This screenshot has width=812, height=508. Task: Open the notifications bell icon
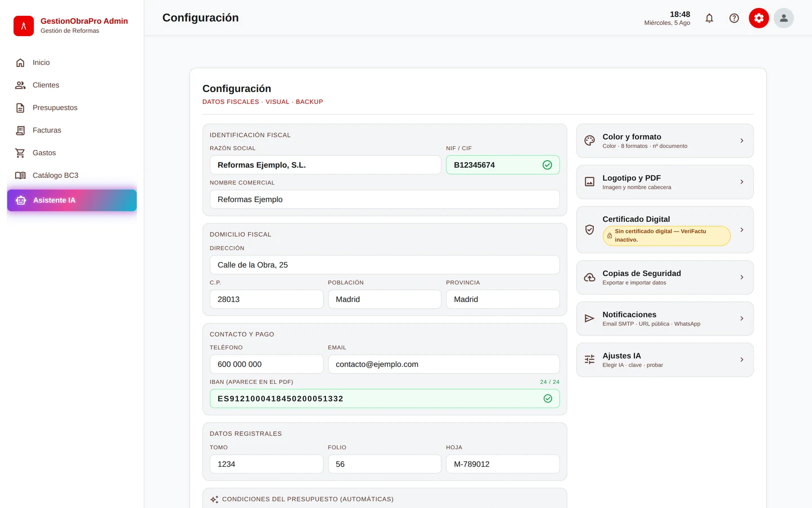tap(709, 18)
